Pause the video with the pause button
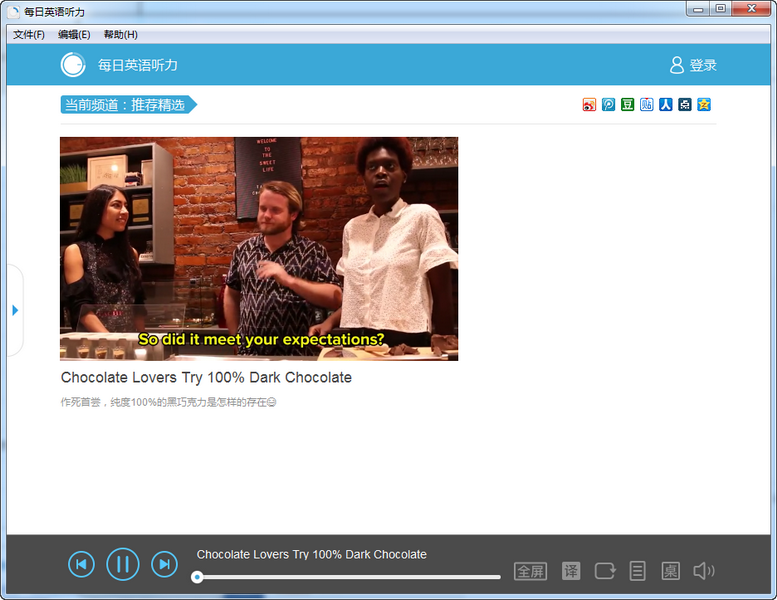 click(x=122, y=565)
